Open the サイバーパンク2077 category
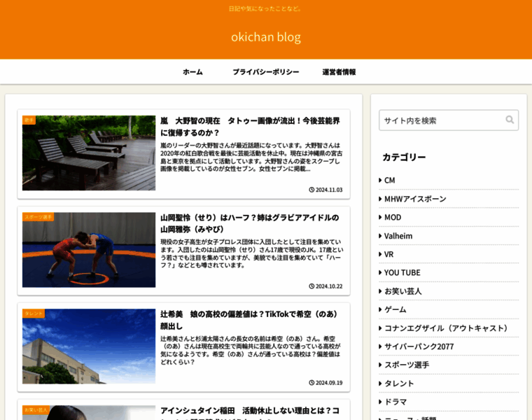532x420 pixels. tap(419, 346)
